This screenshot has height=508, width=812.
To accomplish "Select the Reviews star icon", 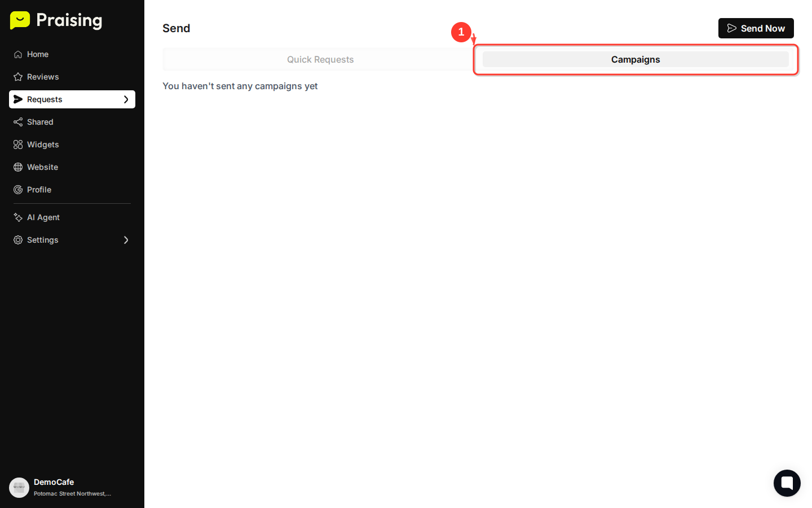I will [x=17, y=77].
